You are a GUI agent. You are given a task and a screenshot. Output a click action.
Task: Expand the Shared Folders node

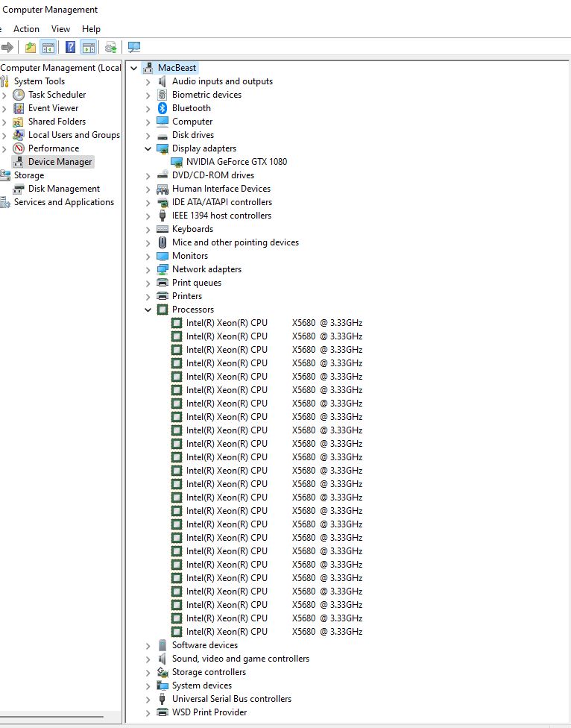point(4,122)
